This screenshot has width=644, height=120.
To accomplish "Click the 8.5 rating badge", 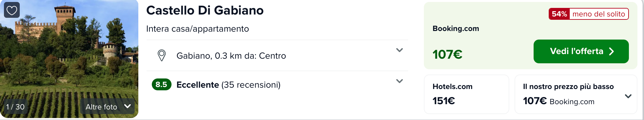I will tap(161, 85).
